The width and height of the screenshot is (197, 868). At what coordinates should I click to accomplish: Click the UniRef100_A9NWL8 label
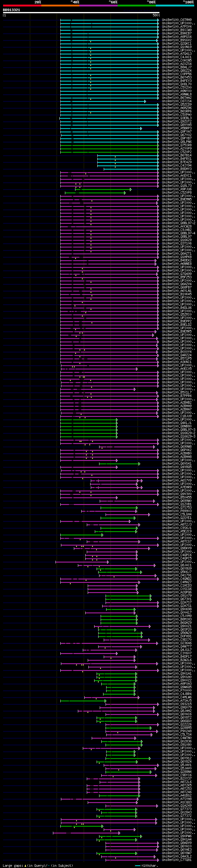pyautogui.click(x=177, y=94)
